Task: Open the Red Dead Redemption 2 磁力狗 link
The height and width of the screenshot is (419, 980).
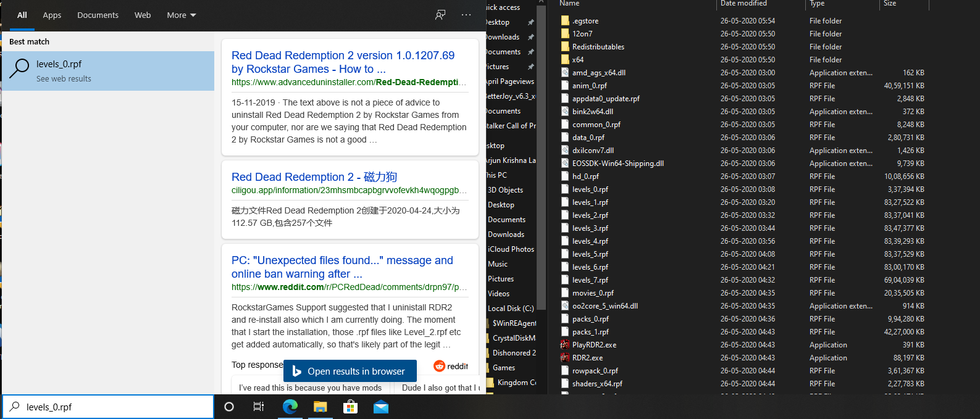Action: pyautogui.click(x=314, y=177)
